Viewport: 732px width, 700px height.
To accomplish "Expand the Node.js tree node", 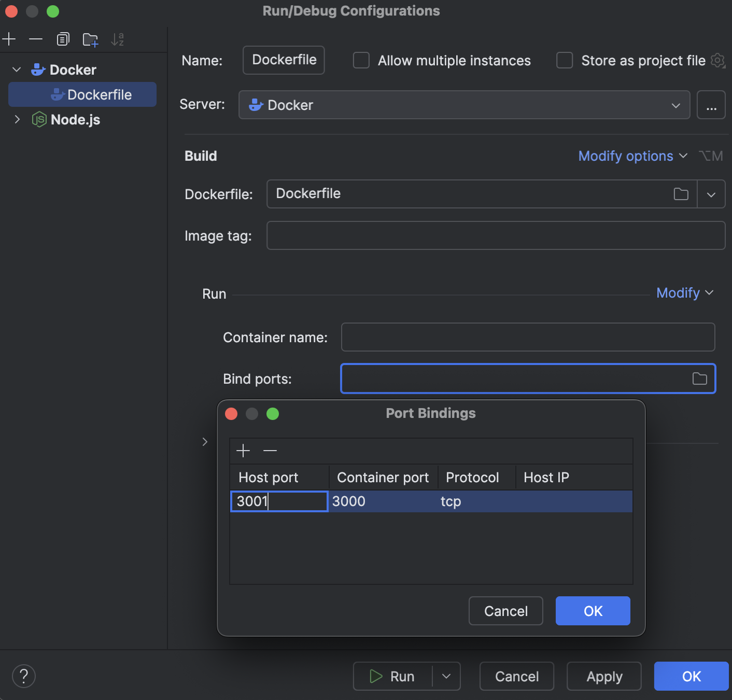I will 17,120.
